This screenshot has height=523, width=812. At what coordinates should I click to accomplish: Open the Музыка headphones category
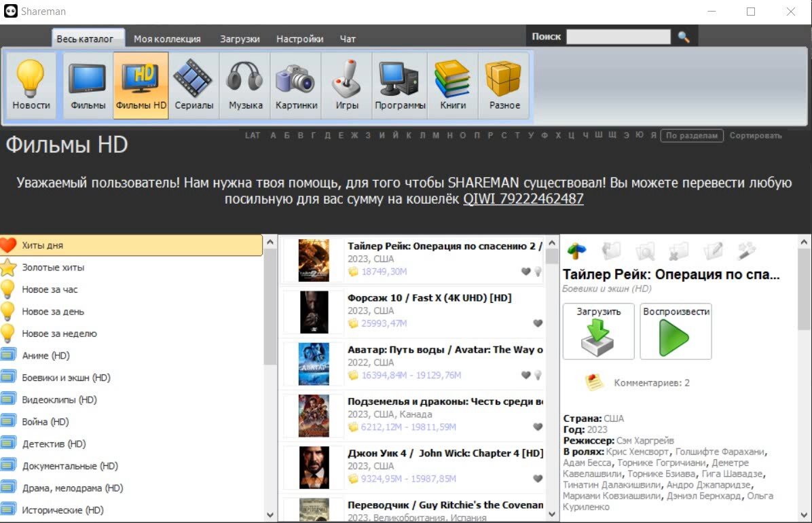(246, 86)
